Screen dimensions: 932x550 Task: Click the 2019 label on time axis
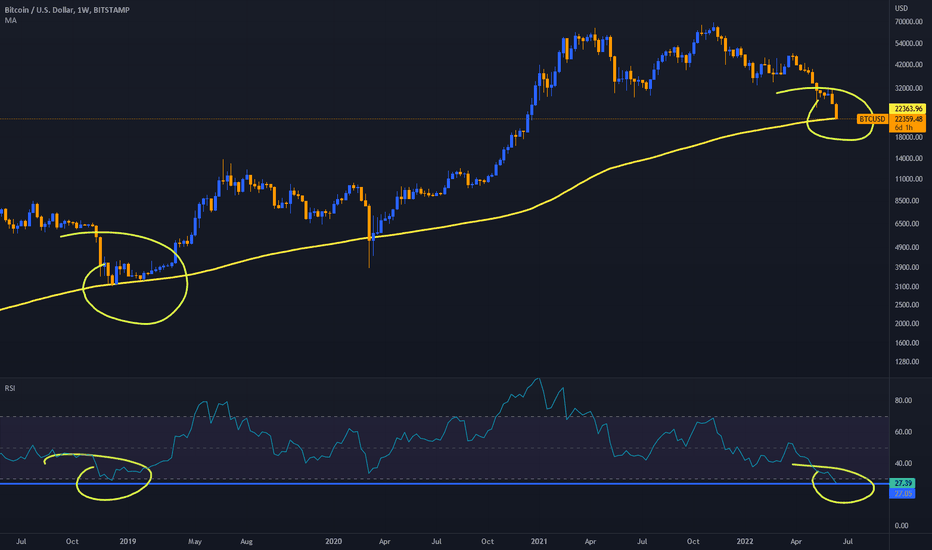pyautogui.click(x=128, y=542)
